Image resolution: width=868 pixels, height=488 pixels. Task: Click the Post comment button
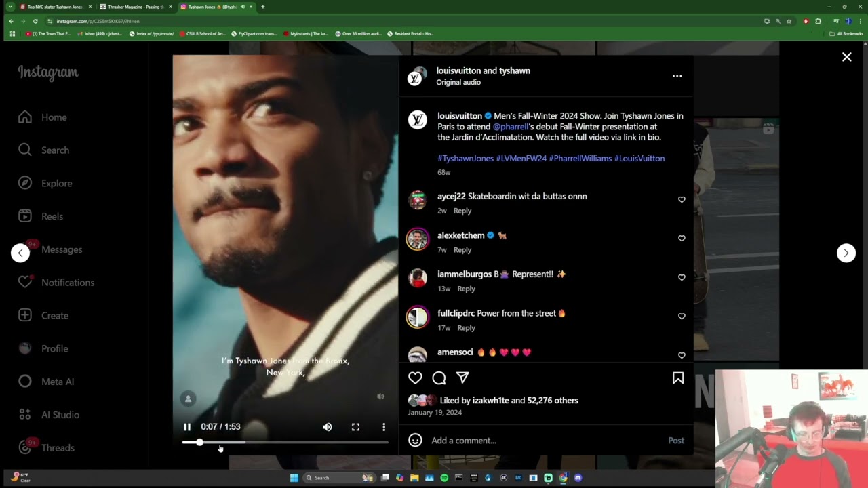tap(676, 441)
